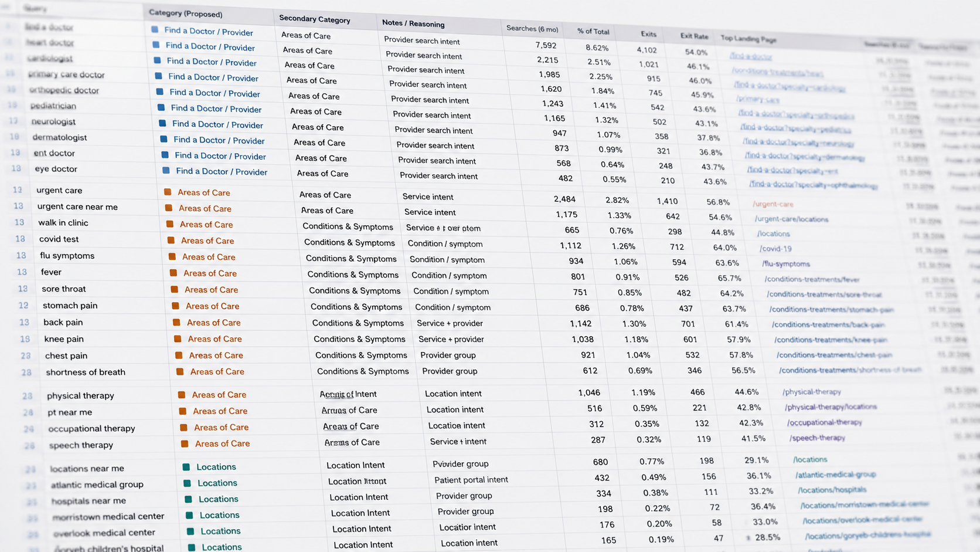Open the /atlantic-medical-group link

pos(836,475)
